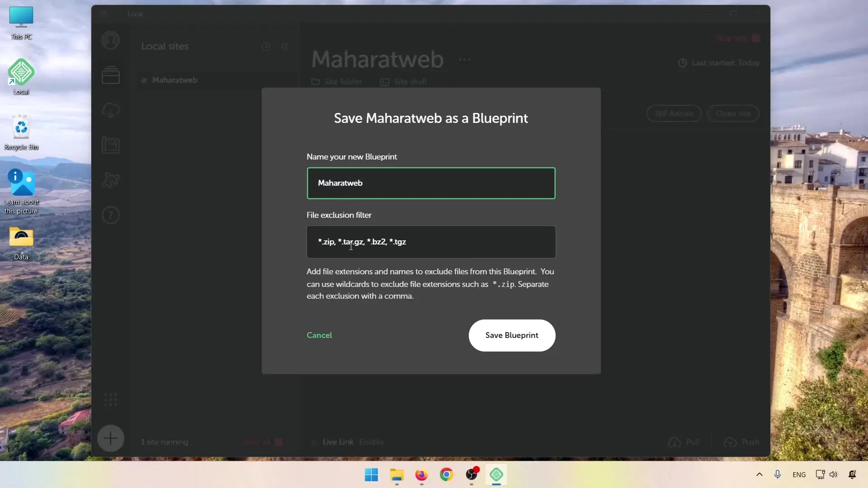The image size is (868, 488).
Task: Open the Site shell link
Action: pos(403,82)
